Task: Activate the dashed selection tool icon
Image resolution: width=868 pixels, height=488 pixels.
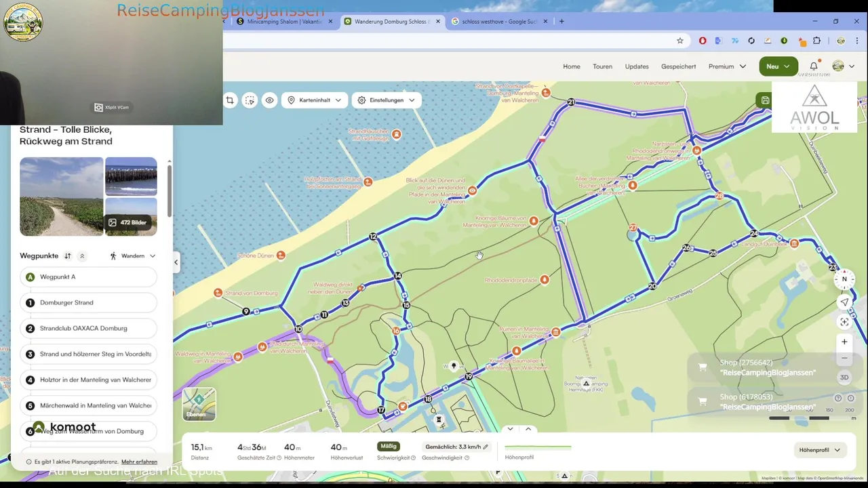Action: click(x=250, y=100)
